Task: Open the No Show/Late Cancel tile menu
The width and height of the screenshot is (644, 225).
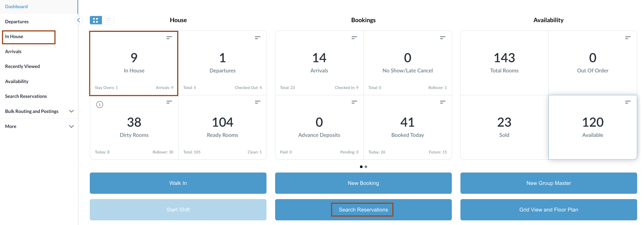Action: point(442,38)
